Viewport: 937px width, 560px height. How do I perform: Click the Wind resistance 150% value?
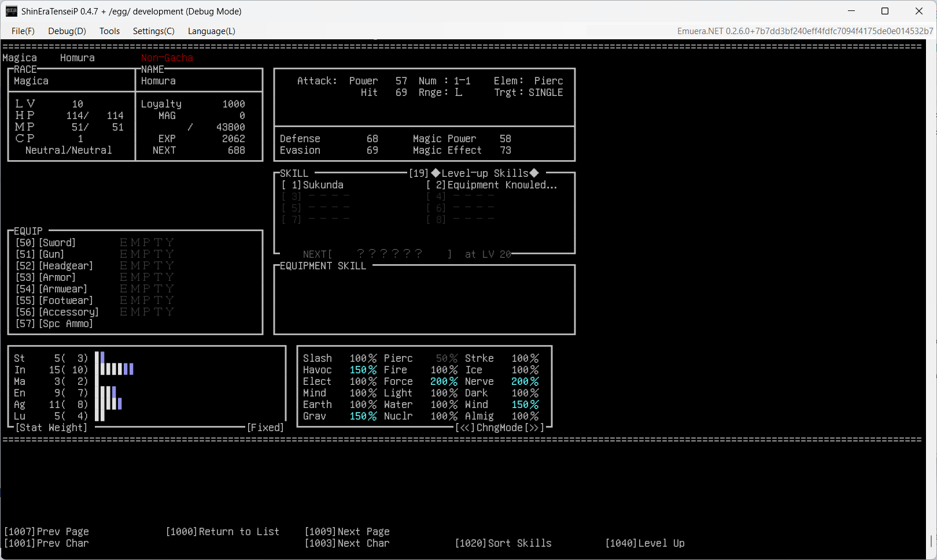[x=525, y=405]
